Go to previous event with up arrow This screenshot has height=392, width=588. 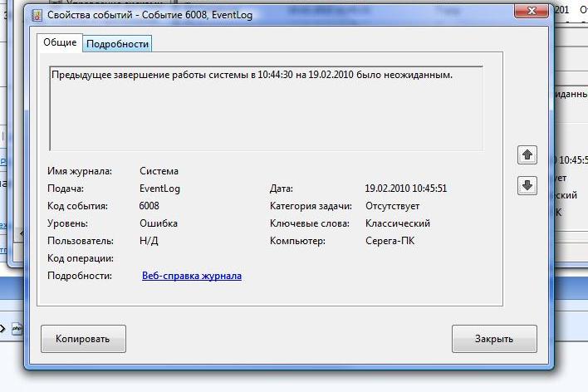(x=527, y=154)
